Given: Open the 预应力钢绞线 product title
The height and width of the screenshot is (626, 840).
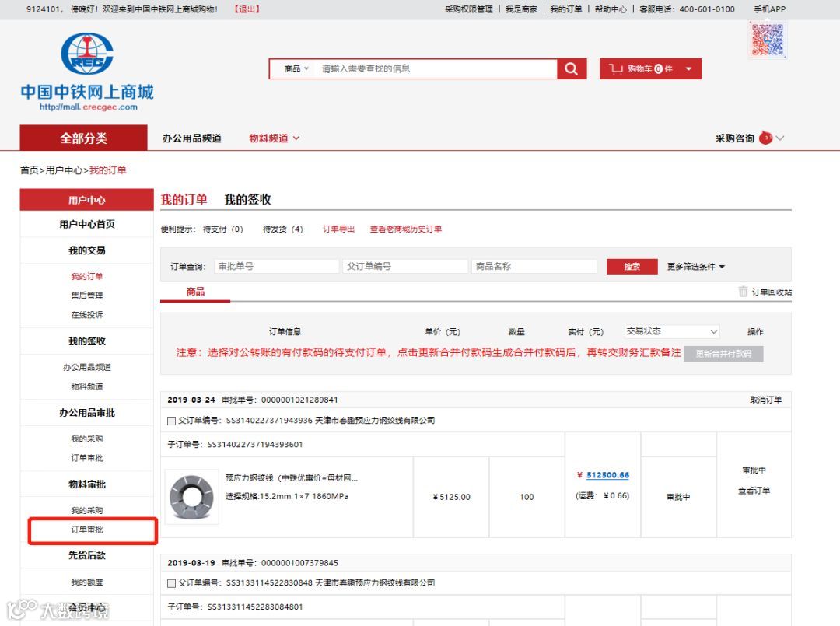Looking at the screenshot, I should (292, 477).
